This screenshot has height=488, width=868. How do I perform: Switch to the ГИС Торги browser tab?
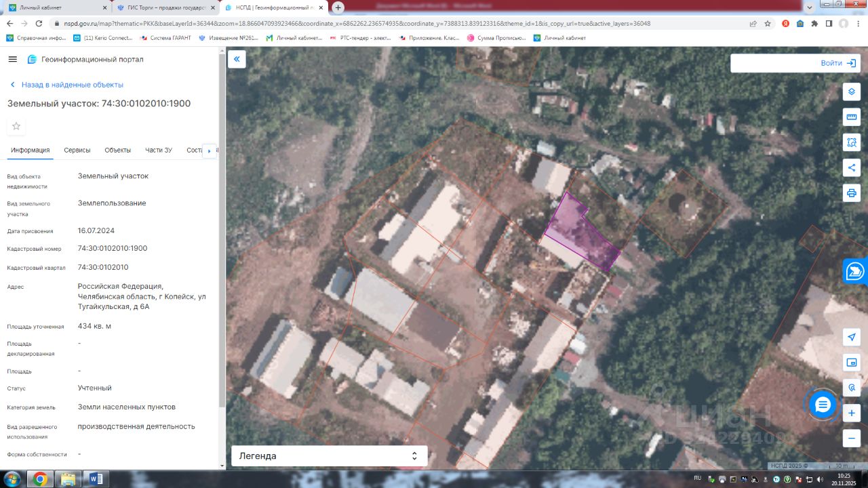pos(165,7)
